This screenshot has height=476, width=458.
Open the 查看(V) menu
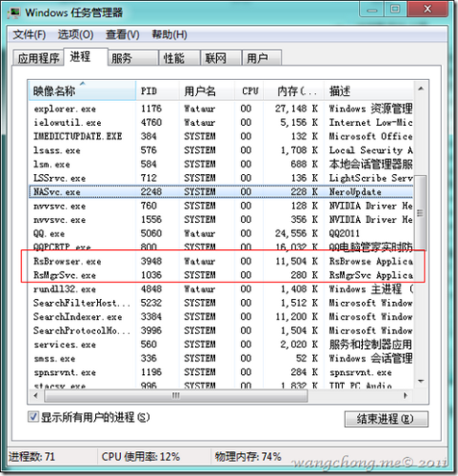pos(123,34)
